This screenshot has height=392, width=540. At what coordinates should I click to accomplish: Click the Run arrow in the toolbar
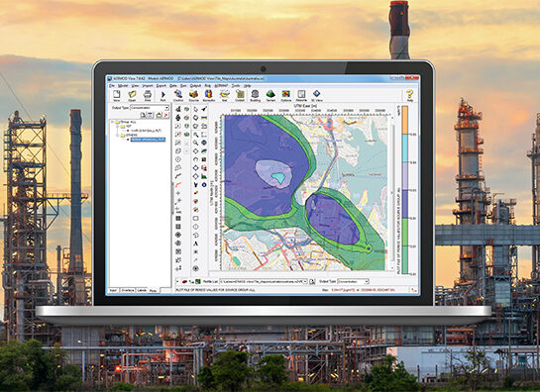[163, 95]
